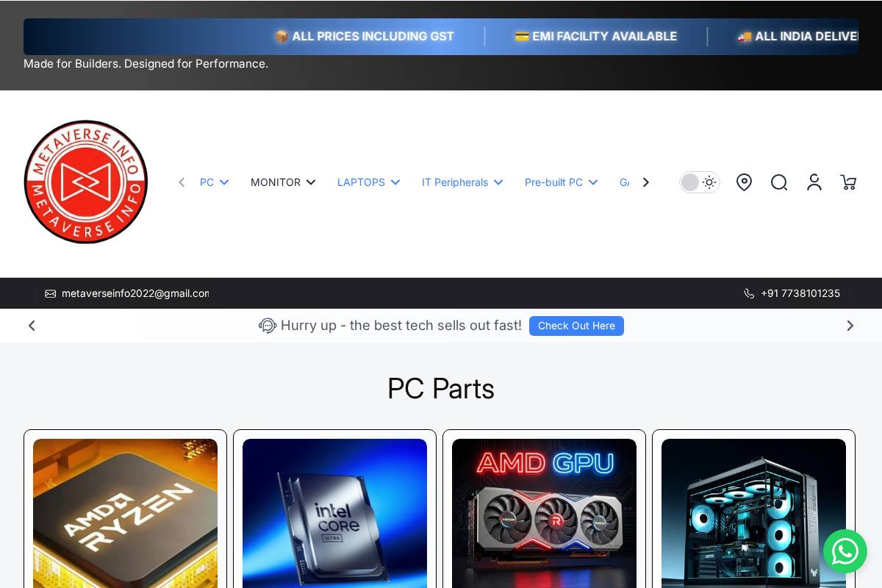The width and height of the screenshot is (882, 588).
Task: Click the Check Out Here button
Action: (x=576, y=326)
